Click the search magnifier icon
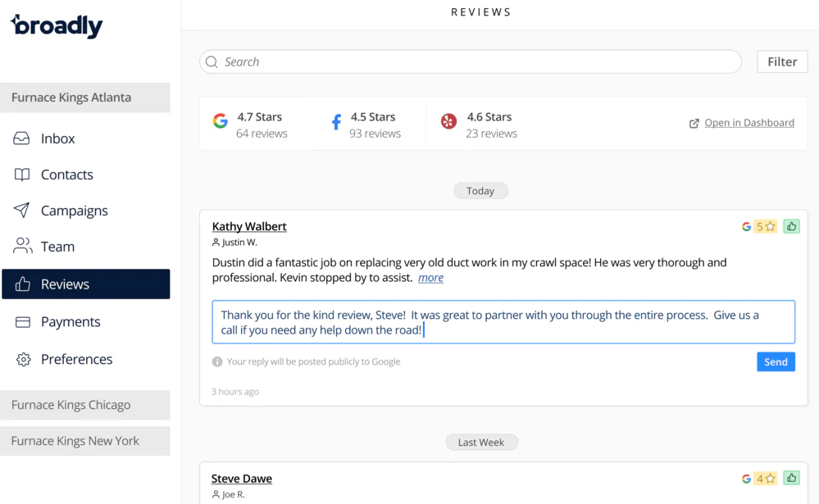Screen dimensions: 819x504 pos(212,61)
